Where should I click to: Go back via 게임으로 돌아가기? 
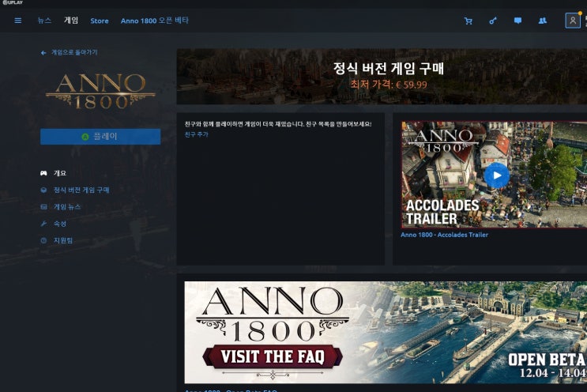[x=74, y=52]
